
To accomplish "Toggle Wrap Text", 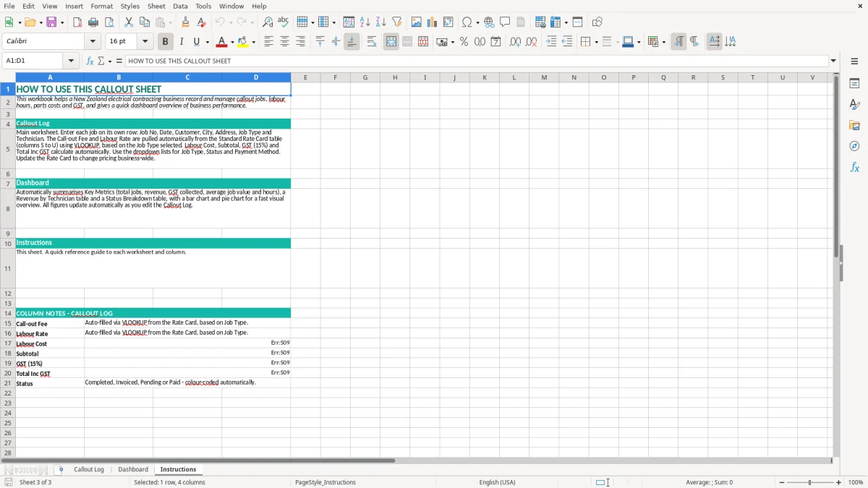I will pos(372,42).
